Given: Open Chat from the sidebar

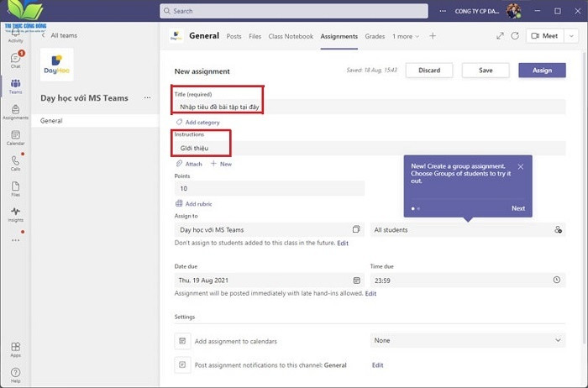Looking at the screenshot, I should [15, 60].
